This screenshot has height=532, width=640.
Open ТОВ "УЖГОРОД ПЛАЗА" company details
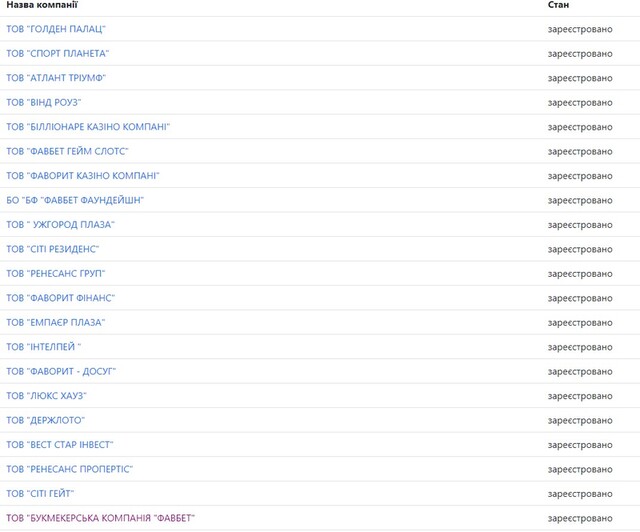[60, 225]
